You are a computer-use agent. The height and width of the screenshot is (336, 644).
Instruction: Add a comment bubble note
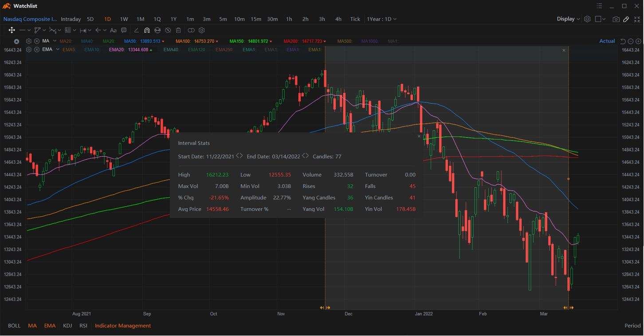124,30
